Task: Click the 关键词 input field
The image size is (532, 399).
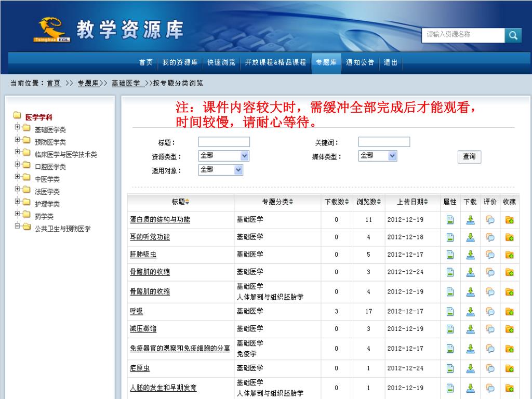Action: (x=384, y=142)
